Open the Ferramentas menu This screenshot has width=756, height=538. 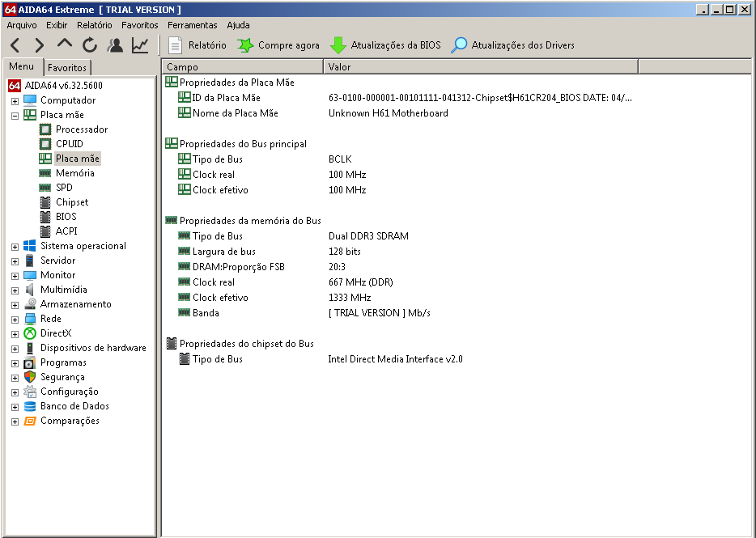coord(193,25)
